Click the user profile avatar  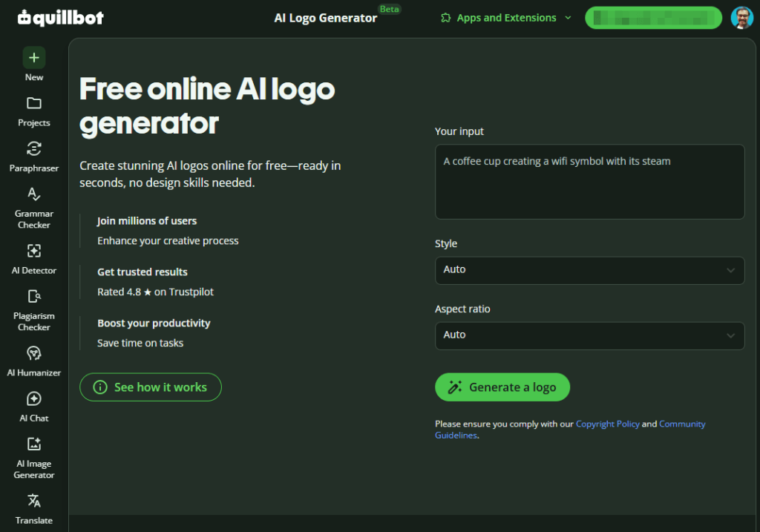741,18
